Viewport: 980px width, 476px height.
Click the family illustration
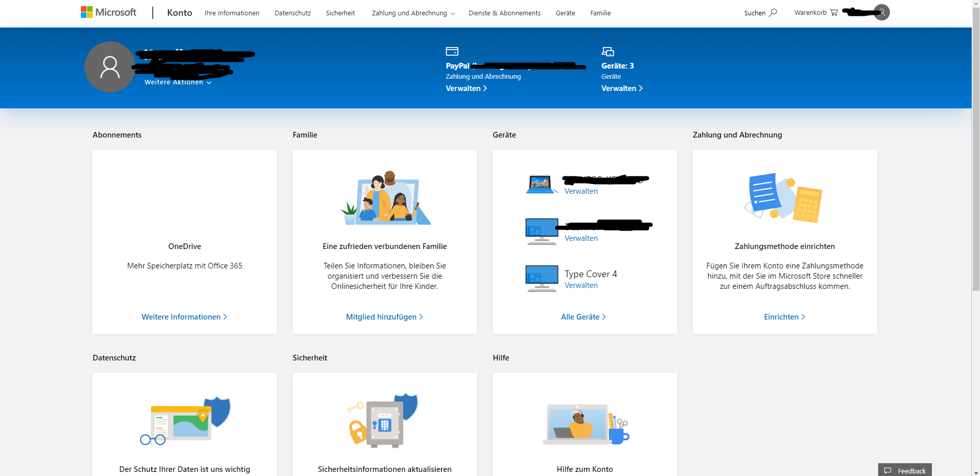pos(385,198)
